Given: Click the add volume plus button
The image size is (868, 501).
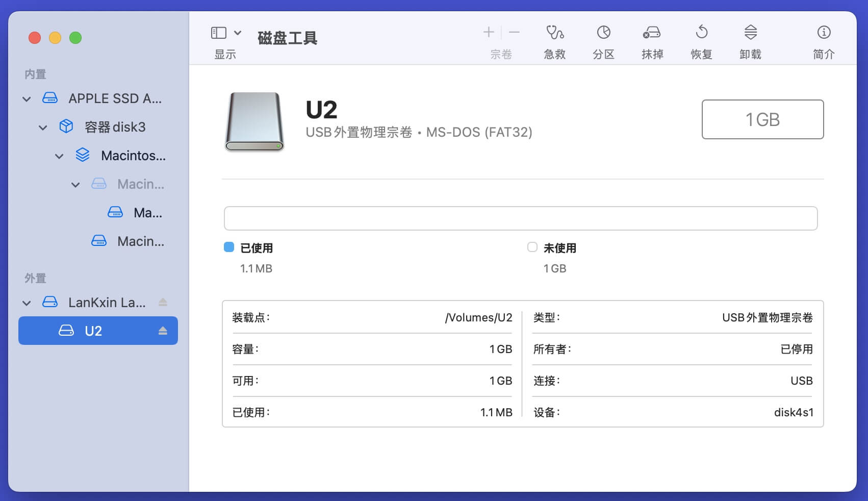Looking at the screenshot, I should coord(489,33).
